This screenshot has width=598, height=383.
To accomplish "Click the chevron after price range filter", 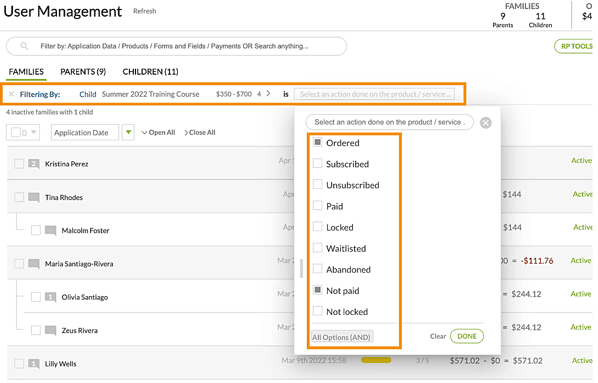I will [x=268, y=93].
